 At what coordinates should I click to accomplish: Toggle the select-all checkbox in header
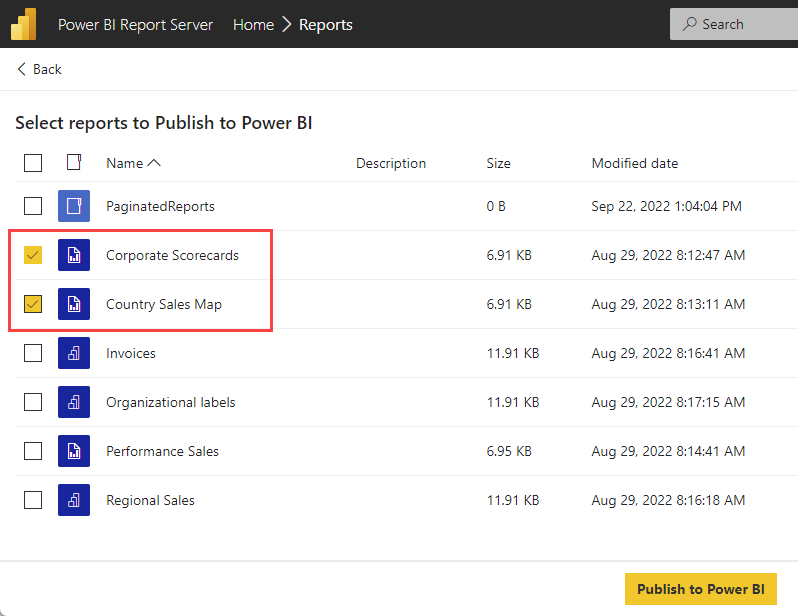[x=33, y=163]
